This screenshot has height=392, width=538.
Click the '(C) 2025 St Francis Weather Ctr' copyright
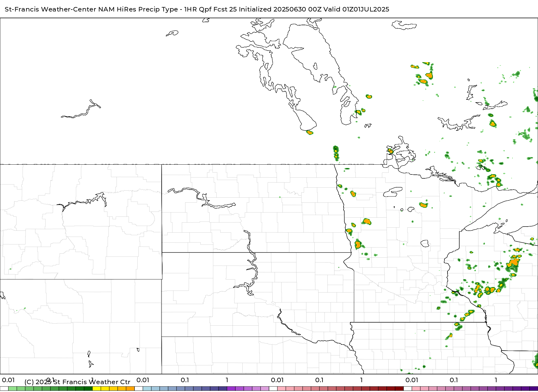pos(77,382)
